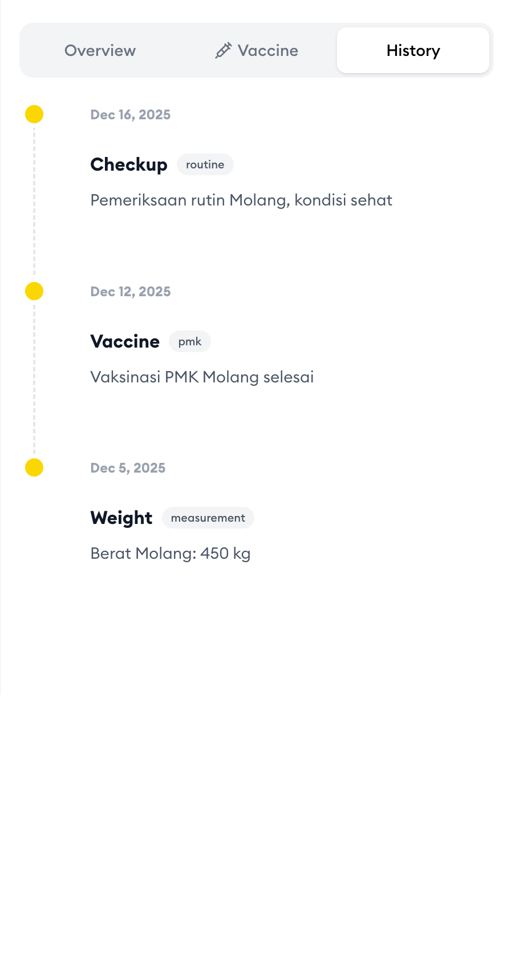Click the Vaccine entry heading in timeline

(x=125, y=341)
